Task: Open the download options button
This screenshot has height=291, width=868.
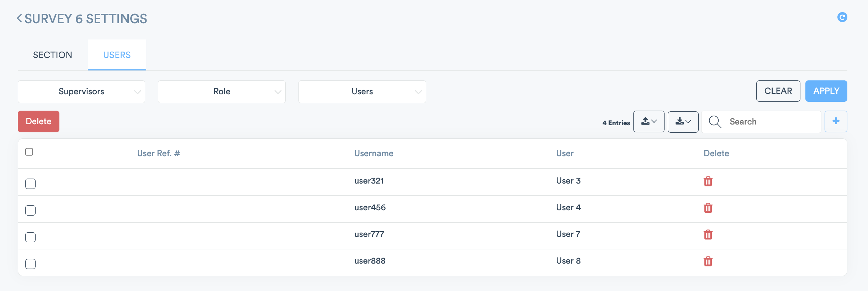Action: click(x=683, y=122)
